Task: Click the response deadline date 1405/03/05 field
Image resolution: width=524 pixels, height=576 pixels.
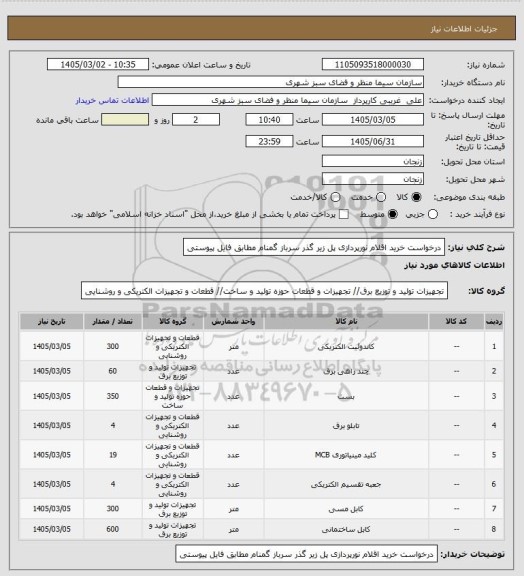Action: [373, 120]
